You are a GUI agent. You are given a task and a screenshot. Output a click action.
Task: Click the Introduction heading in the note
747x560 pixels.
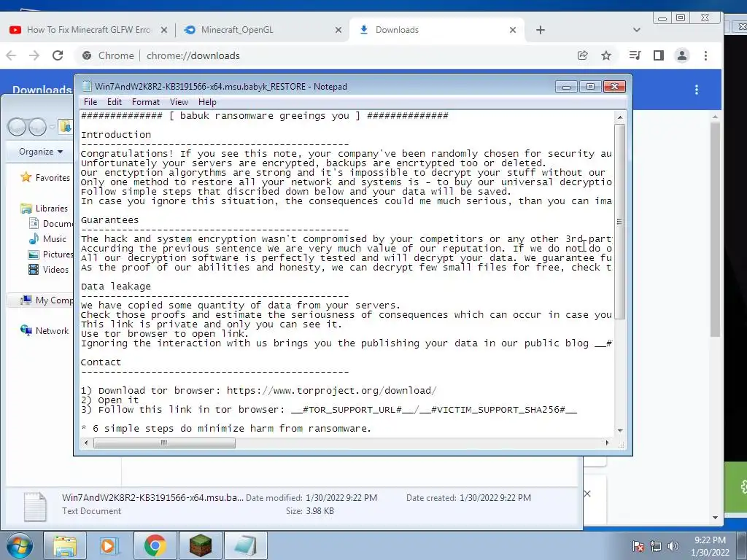coord(116,135)
